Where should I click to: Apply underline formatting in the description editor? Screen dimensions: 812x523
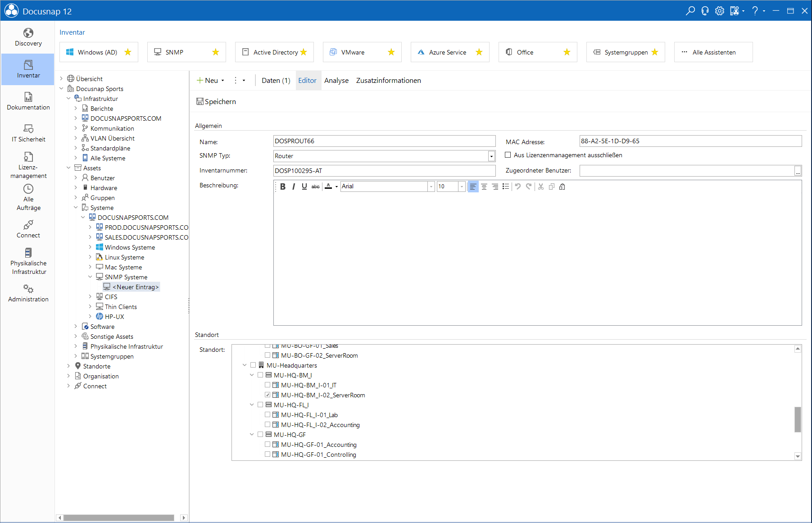pyautogui.click(x=304, y=186)
